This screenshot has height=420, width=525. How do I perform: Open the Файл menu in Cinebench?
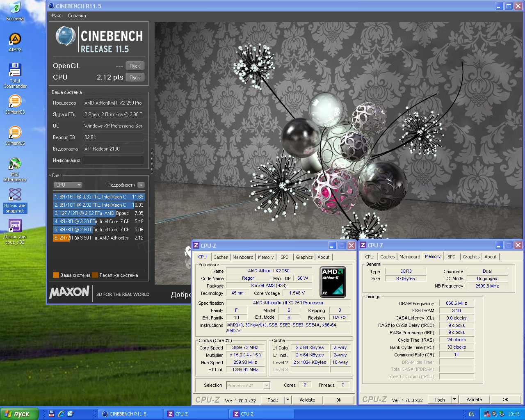[57, 16]
